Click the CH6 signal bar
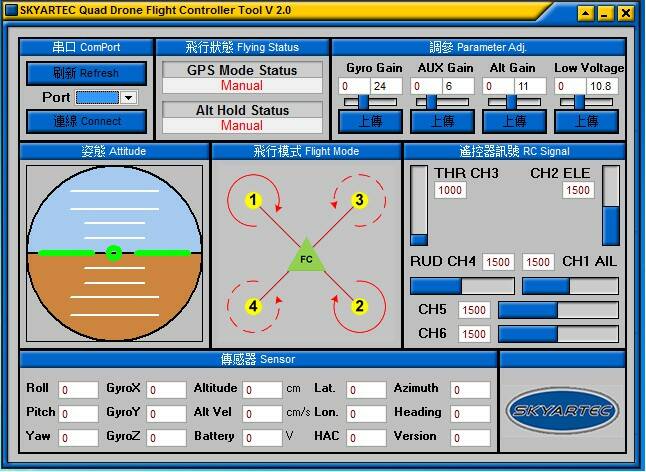The height and width of the screenshot is (472, 646). [x=558, y=334]
